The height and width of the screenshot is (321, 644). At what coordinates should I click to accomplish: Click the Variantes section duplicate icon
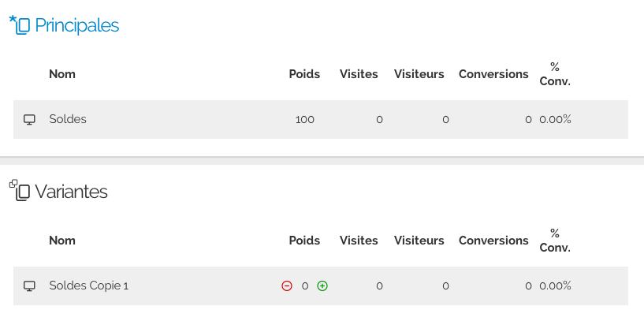point(20,190)
